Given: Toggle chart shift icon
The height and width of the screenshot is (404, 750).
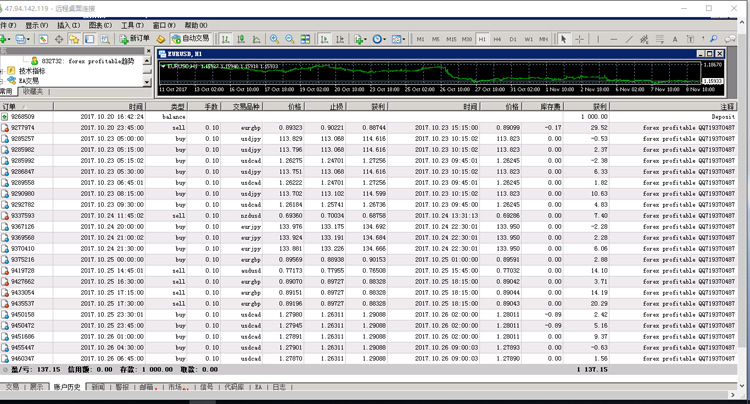Looking at the screenshot, I should [x=340, y=39].
